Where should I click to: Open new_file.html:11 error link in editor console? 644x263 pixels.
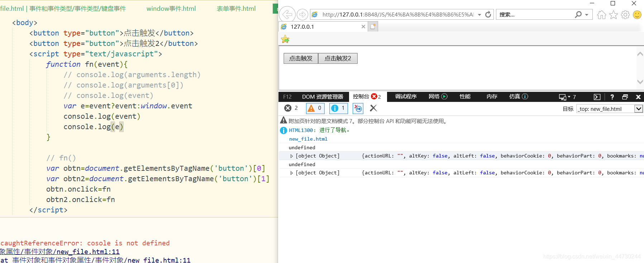[x=59, y=252]
